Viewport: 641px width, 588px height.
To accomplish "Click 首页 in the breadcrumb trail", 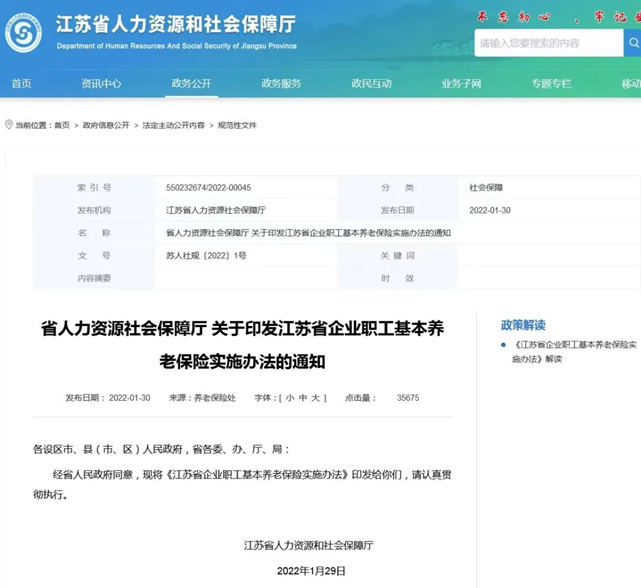I will [x=62, y=125].
